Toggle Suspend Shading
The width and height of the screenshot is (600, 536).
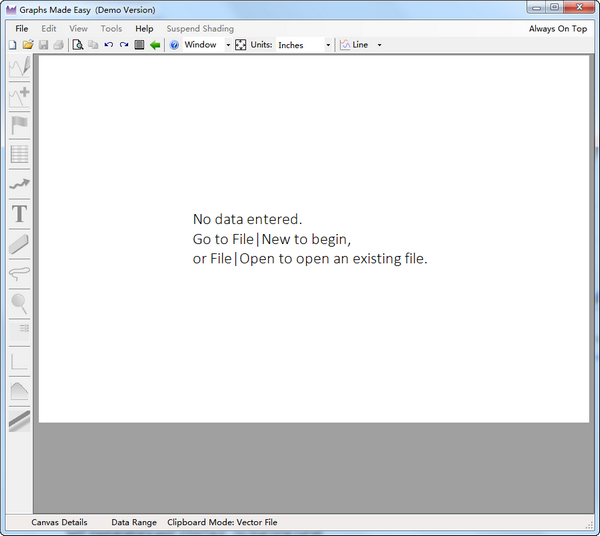(x=200, y=29)
